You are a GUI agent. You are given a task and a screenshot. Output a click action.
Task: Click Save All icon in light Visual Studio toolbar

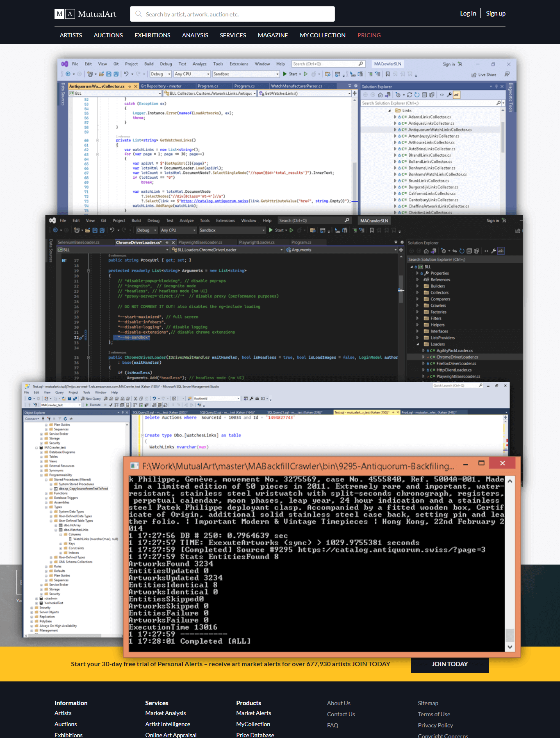coord(116,74)
